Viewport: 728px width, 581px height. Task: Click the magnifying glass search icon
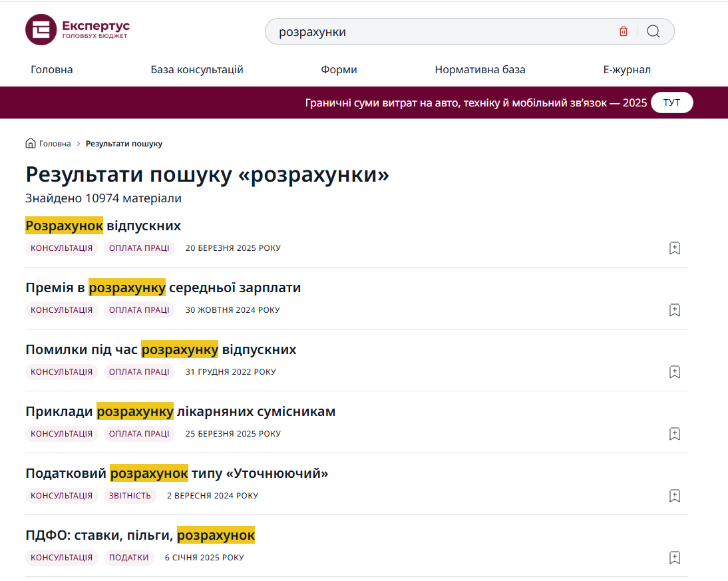tap(653, 31)
